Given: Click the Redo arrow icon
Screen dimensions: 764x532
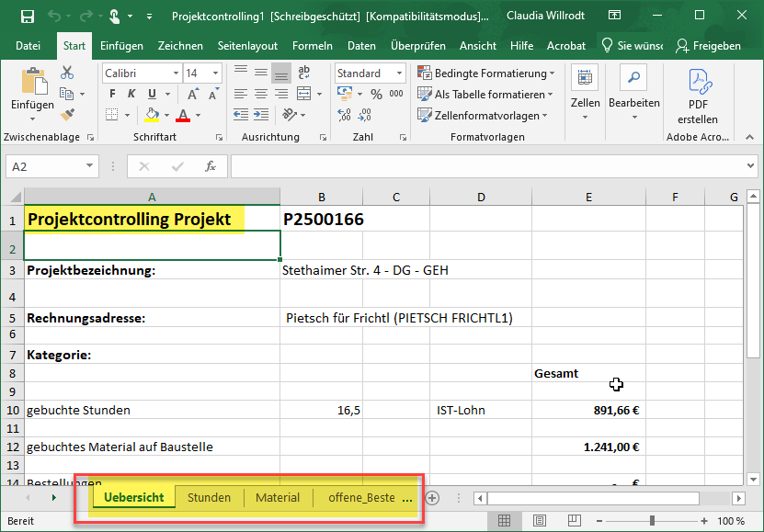Looking at the screenshot, I should click(86, 17).
